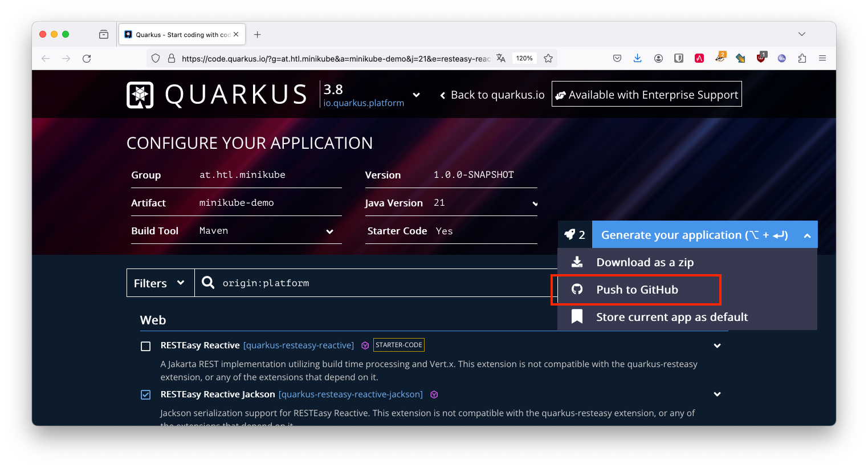
Task: Open the Pocket save icon
Action: pos(617,58)
